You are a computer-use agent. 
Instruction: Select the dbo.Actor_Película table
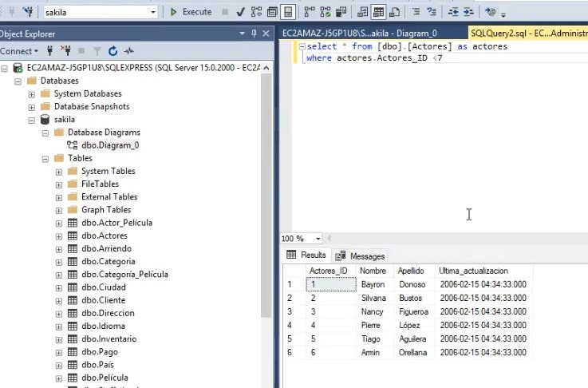pyautogui.click(x=116, y=223)
